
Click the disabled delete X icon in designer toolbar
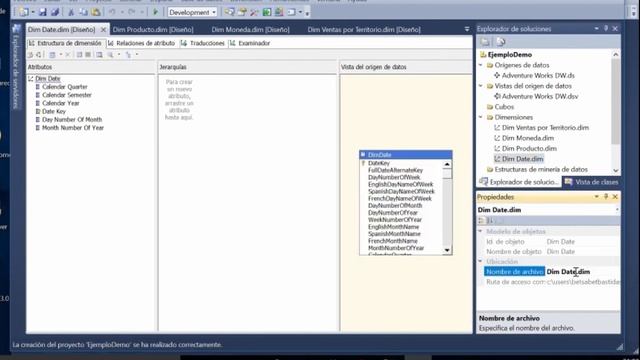pyautogui.click(x=68, y=55)
